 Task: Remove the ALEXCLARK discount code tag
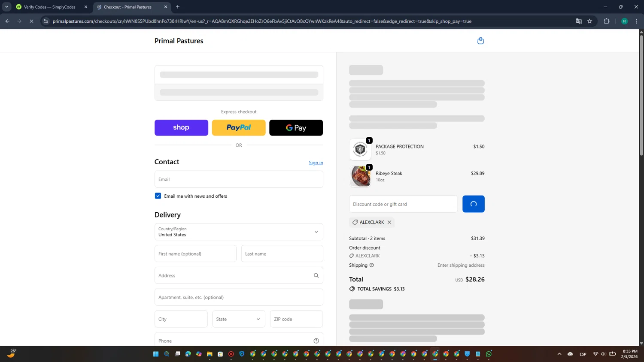coord(389,222)
